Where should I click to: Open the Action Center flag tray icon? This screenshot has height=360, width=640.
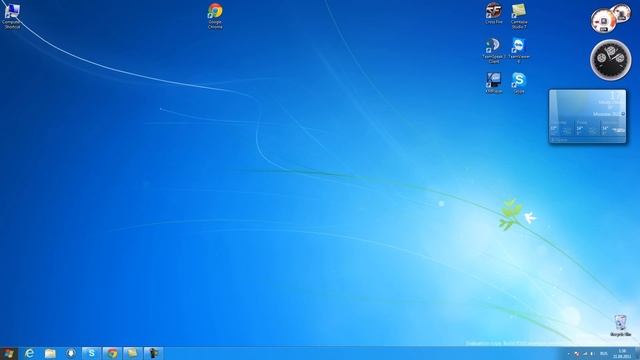(x=577, y=354)
